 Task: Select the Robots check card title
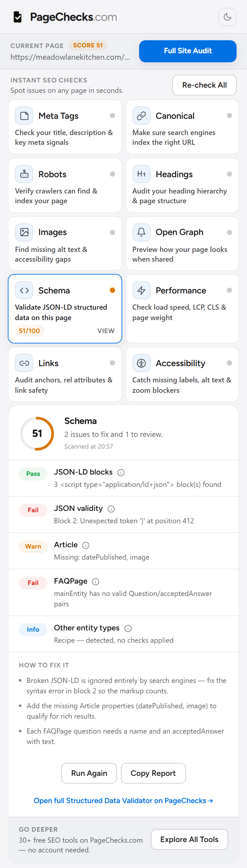pos(52,174)
